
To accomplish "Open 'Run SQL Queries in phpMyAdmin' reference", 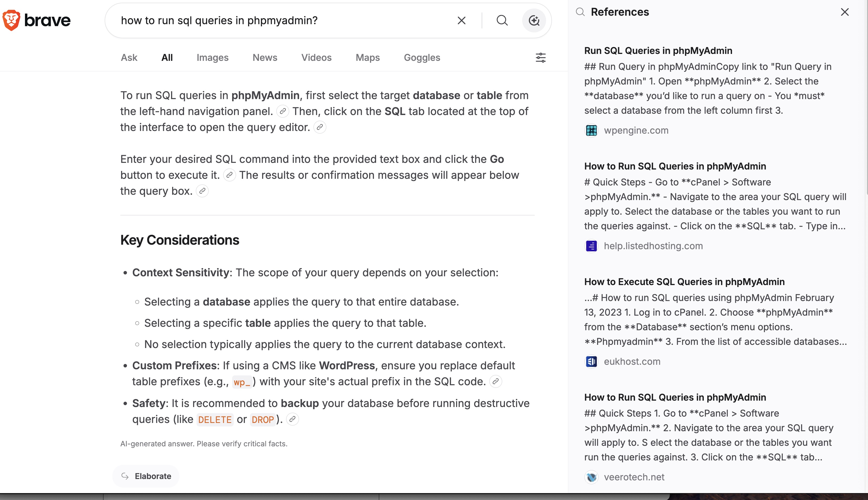I will (658, 50).
